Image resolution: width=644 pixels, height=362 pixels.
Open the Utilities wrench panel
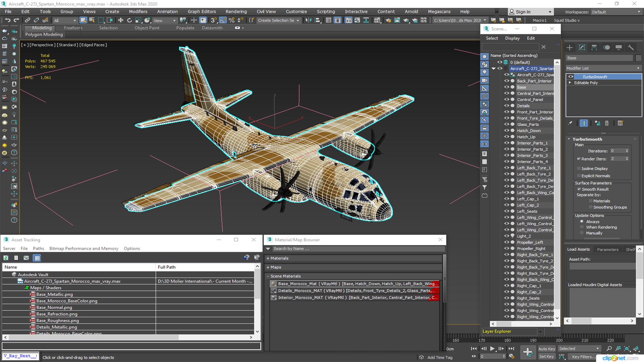631,47
